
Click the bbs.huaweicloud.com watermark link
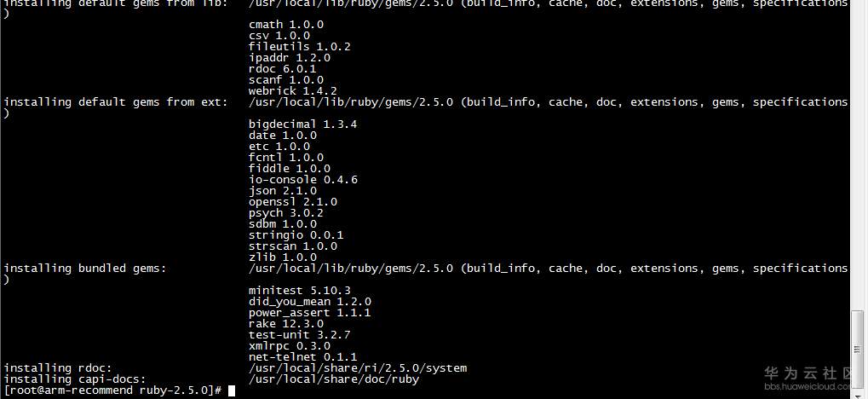[808, 386]
